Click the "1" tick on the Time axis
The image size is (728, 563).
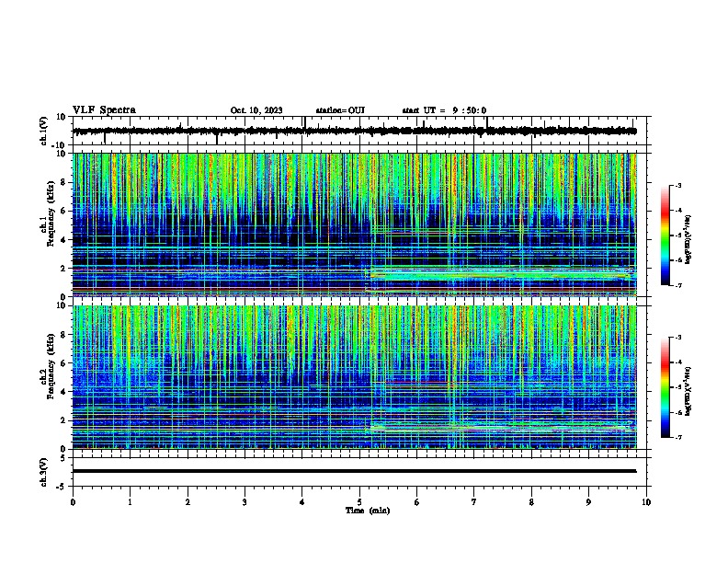click(x=131, y=502)
